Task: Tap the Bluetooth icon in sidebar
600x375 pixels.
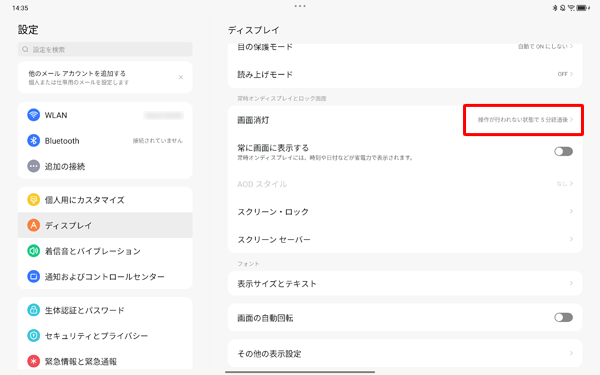Action: coord(33,140)
